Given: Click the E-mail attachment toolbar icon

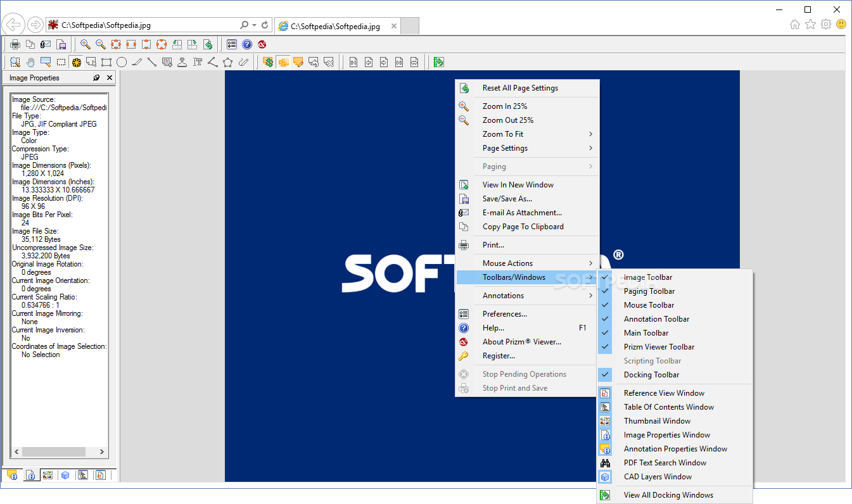Looking at the screenshot, I should click(x=46, y=44).
